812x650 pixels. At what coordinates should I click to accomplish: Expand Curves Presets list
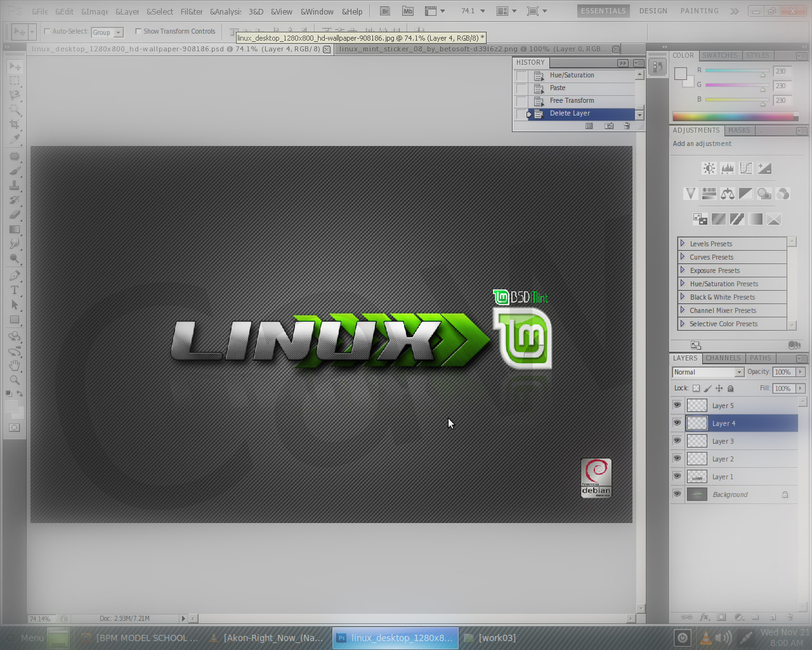[683, 256]
